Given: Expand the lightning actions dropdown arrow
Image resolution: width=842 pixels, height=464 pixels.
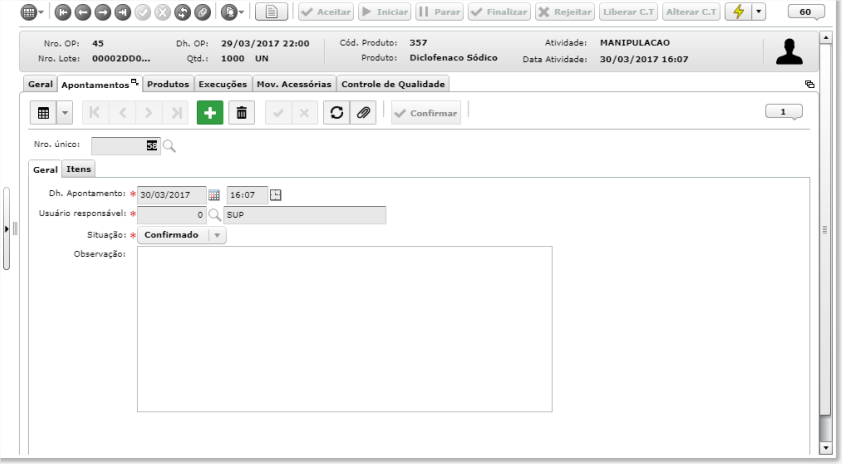Looking at the screenshot, I should point(758,12).
